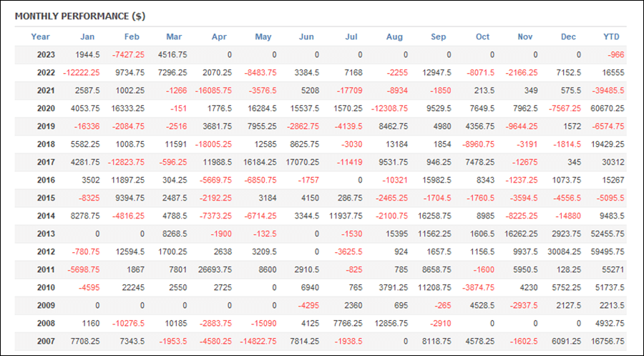Select December 2012 value 30084.25
Viewport: 644px width, 356px height.
pyautogui.click(x=565, y=251)
